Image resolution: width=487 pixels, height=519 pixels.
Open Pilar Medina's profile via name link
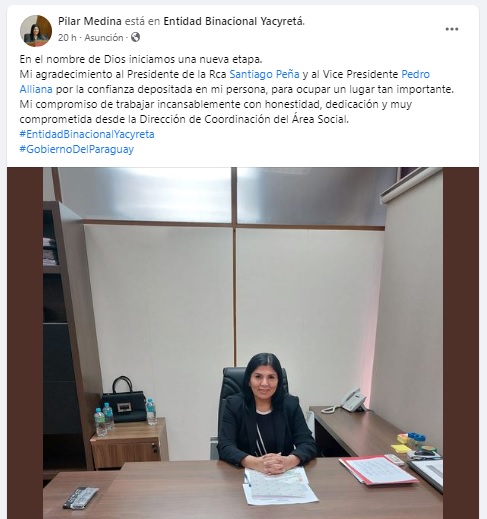click(x=90, y=21)
